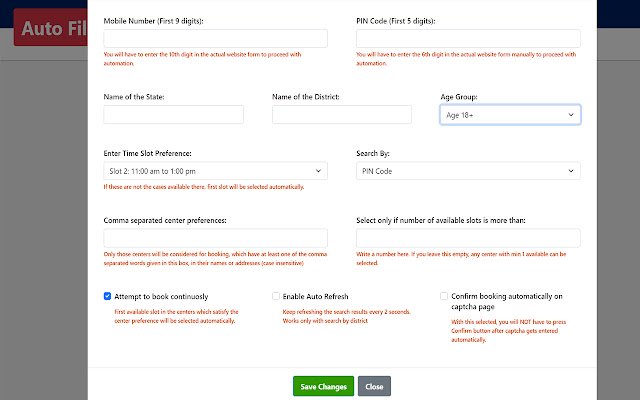640x400 pixels.
Task: Click 'Select only if number of available slots' label
Action: click(x=441, y=220)
